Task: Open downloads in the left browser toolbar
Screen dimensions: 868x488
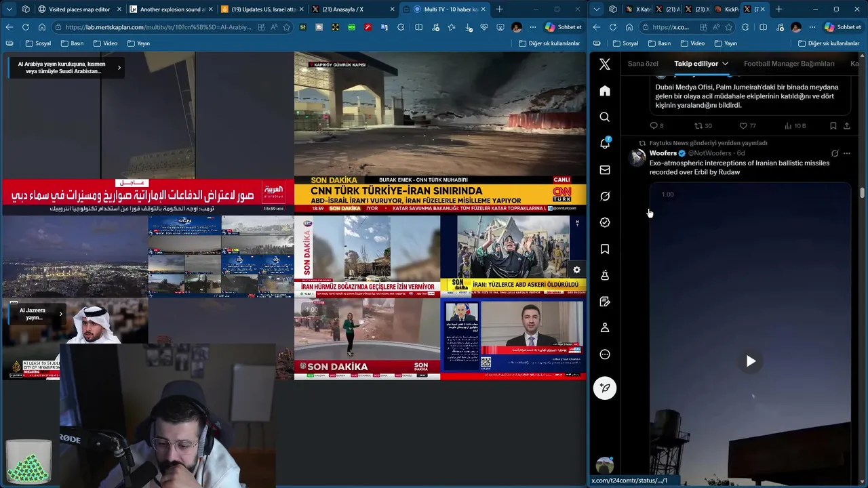Action: [469, 27]
